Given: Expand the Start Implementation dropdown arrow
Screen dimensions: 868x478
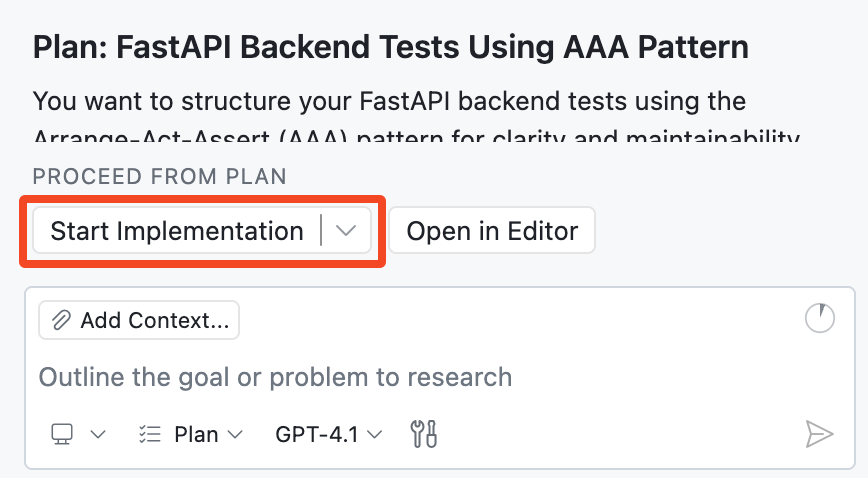Looking at the screenshot, I should coord(346,231).
